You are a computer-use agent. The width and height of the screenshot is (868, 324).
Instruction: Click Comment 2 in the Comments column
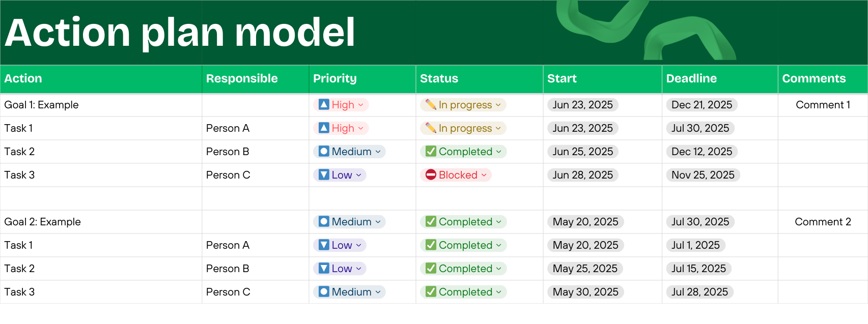[823, 222]
